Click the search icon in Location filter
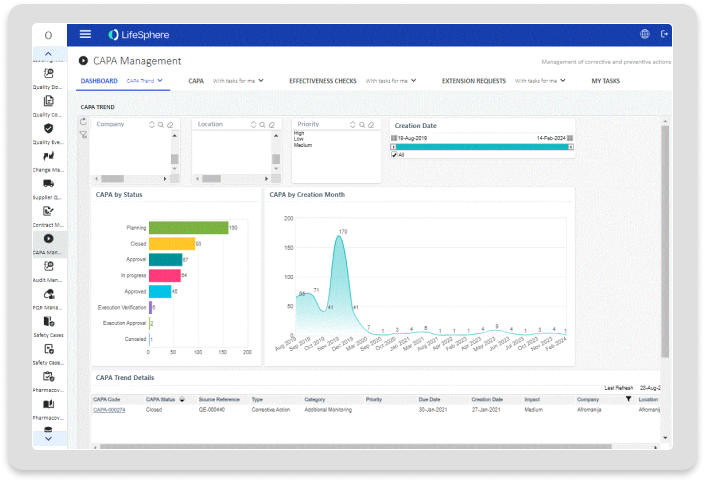The width and height of the screenshot is (705, 482). coord(261,125)
